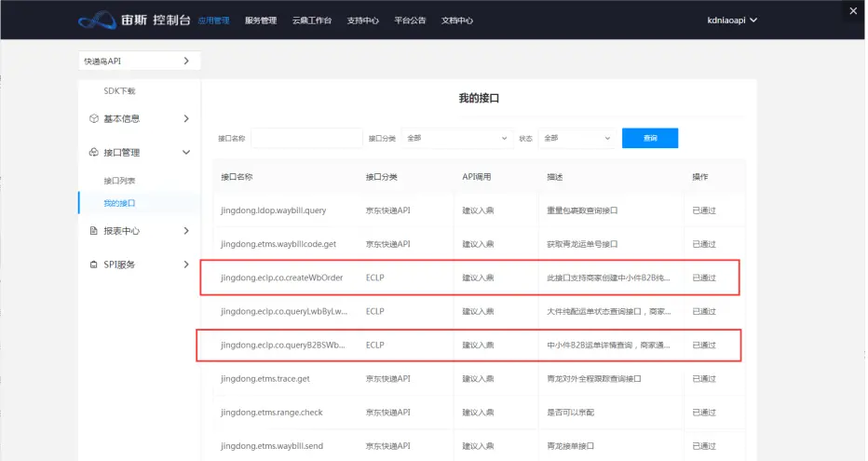This screenshot has width=868, height=461.
Task: Click 京东快递API in the waybill.query row
Action: 388,210
